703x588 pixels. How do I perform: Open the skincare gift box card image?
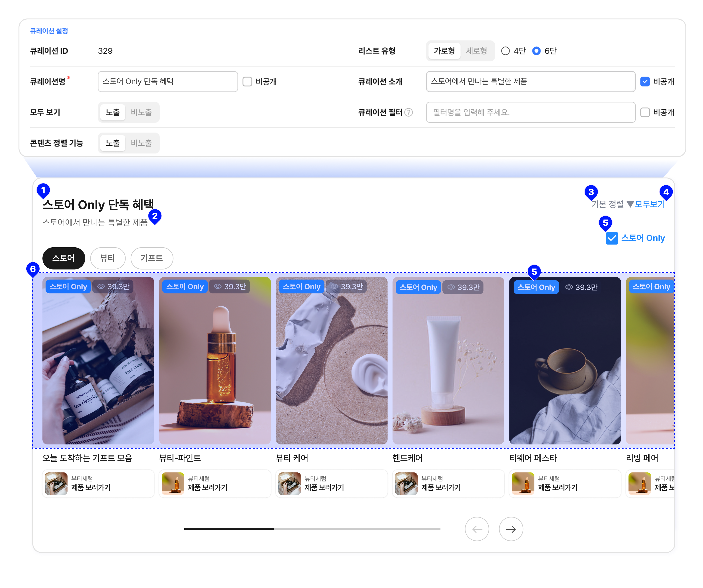click(98, 360)
